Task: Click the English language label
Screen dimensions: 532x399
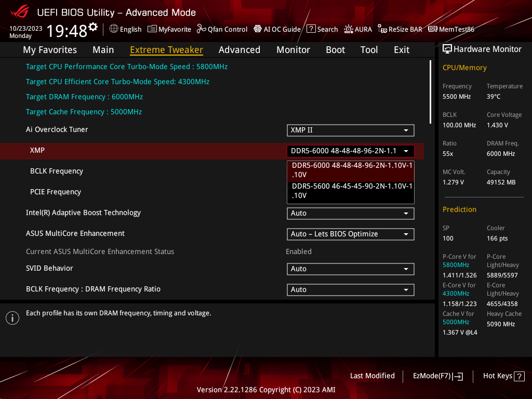Action: point(130,29)
